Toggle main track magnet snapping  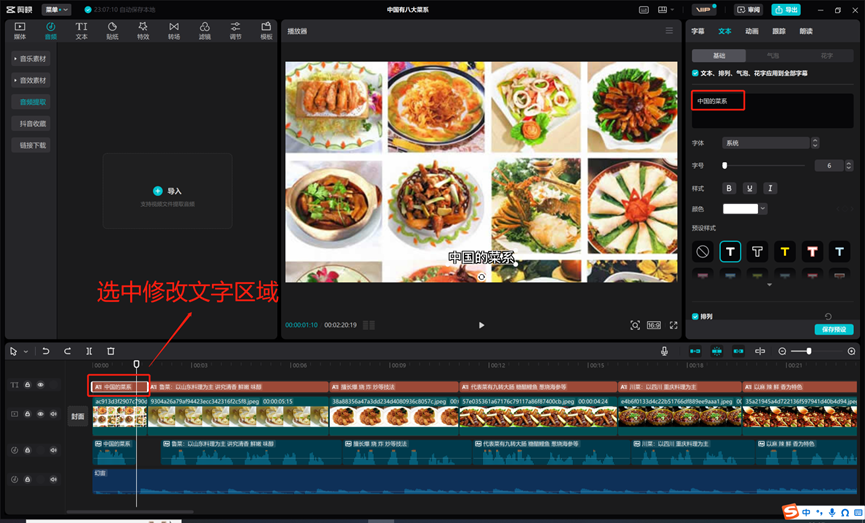(695, 351)
